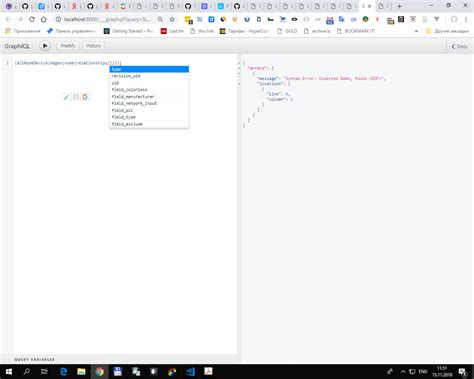Click the zoom magnifier icon in address bar
The image size is (474, 379).
coord(160,19)
